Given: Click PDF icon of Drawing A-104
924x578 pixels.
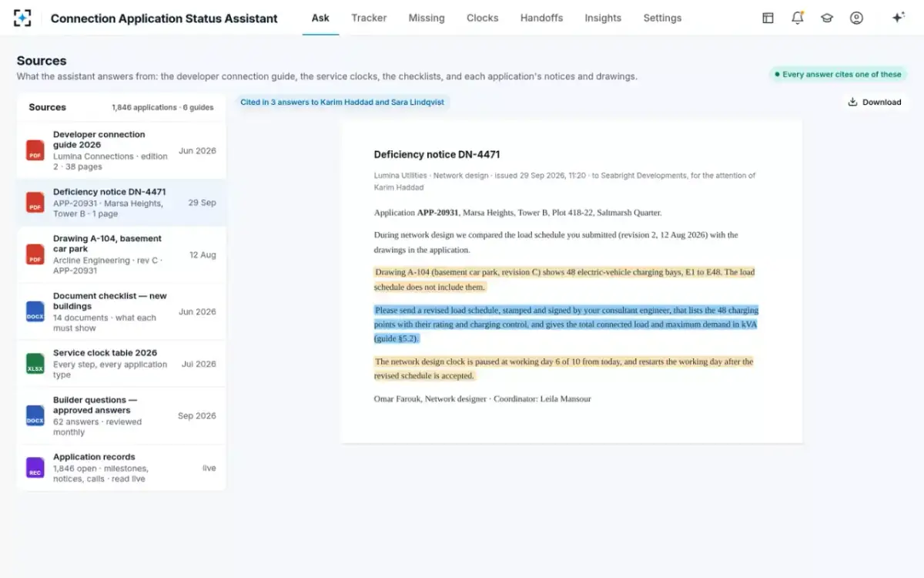Looking at the screenshot, I should tap(35, 254).
